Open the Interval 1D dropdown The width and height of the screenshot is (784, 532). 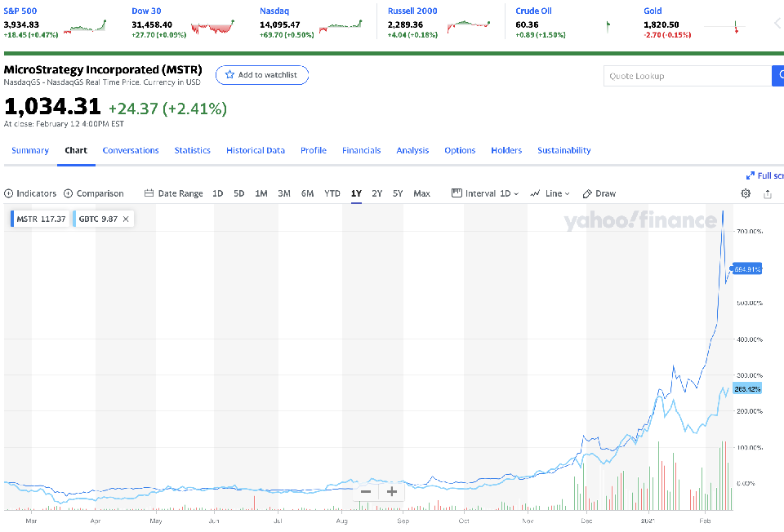point(510,193)
